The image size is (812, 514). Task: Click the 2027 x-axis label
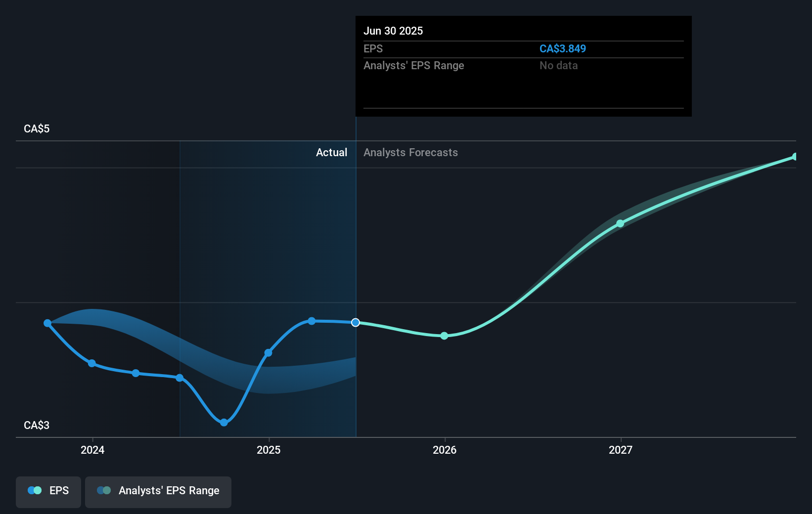pyautogui.click(x=621, y=450)
